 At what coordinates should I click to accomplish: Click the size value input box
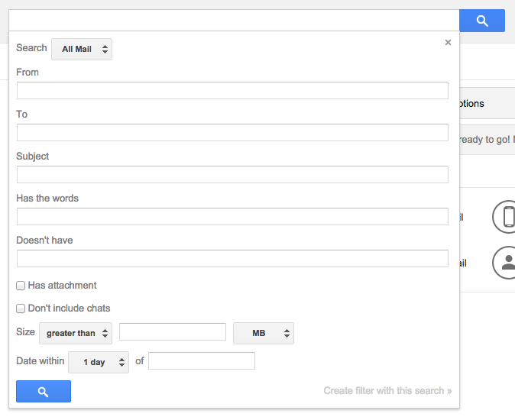click(173, 331)
